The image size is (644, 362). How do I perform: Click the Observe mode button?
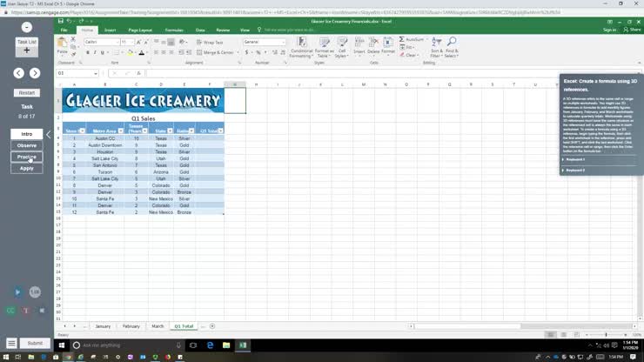27,145
